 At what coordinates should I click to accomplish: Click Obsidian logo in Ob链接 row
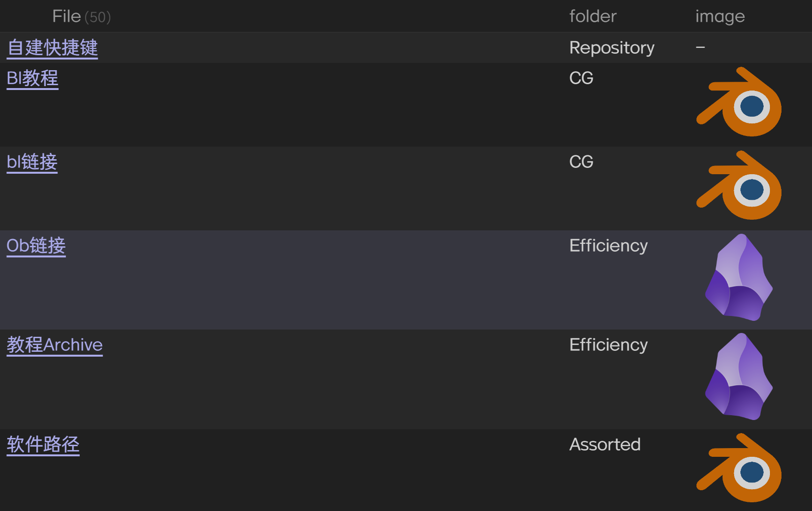click(x=739, y=277)
